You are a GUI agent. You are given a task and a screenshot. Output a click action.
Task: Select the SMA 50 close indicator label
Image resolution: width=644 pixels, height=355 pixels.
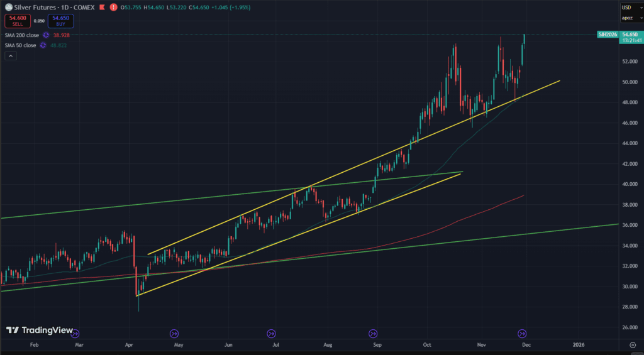pos(20,45)
